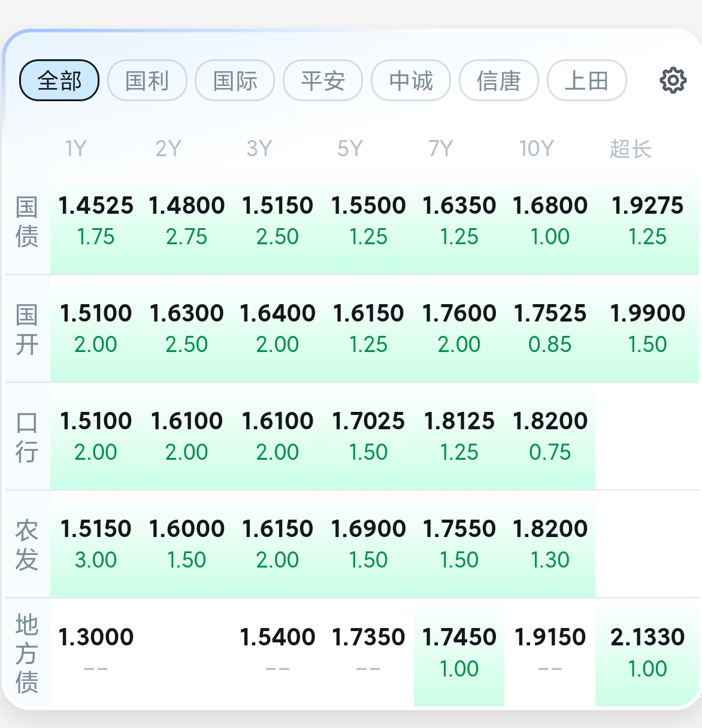Switch to the 国利 tab
Image resolution: width=702 pixels, height=728 pixels.
[x=147, y=80]
